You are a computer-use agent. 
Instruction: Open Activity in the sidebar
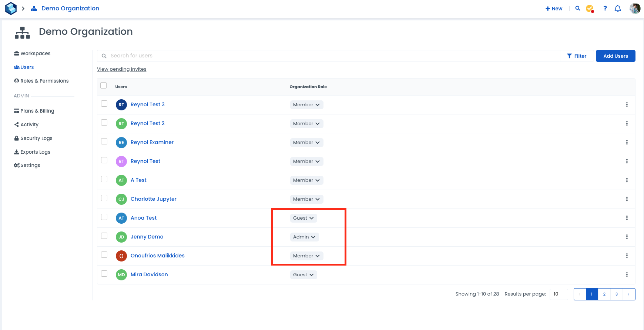coord(26,125)
